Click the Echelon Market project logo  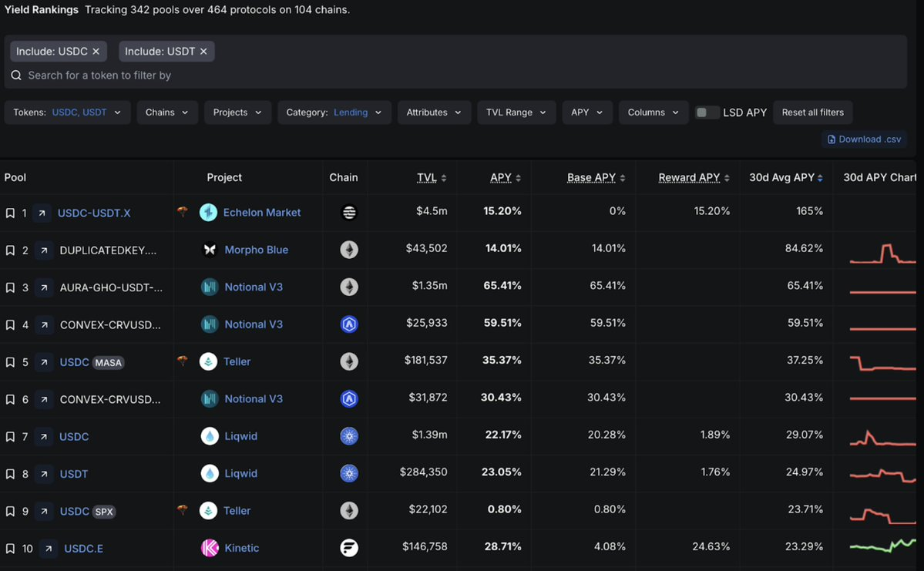coord(209,212)
